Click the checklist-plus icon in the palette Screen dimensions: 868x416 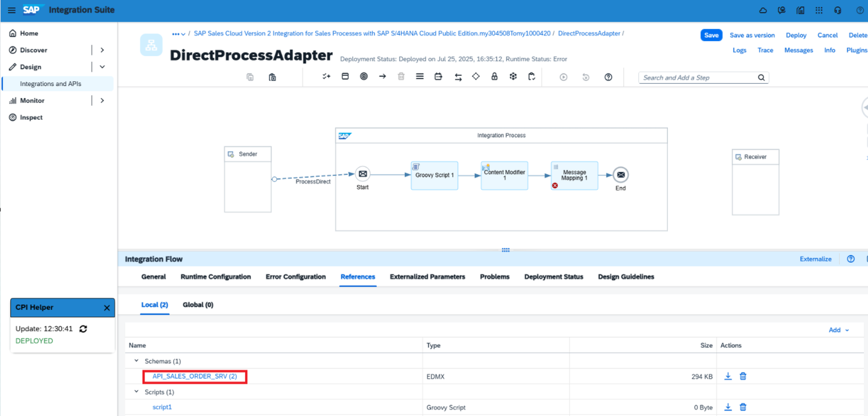(x=327, y=77)
